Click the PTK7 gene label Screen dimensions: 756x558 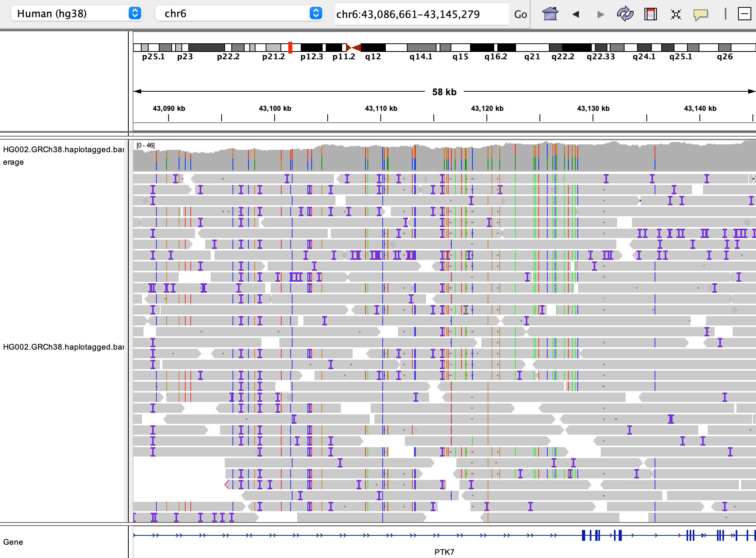point(444,552)
